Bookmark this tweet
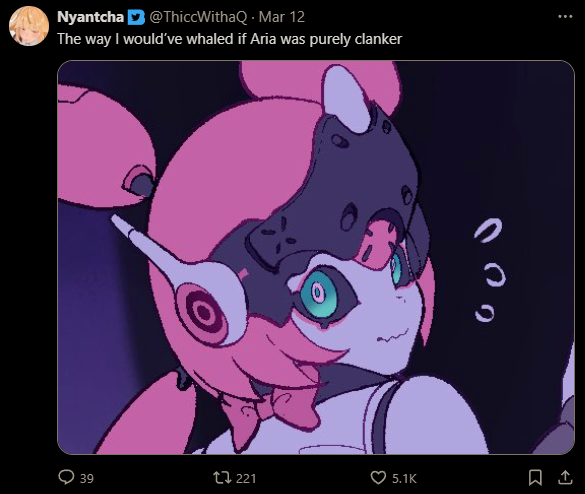 click(x=535, y=478)
